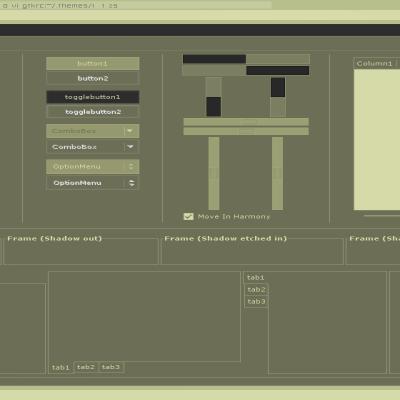Select tab1 in the side-tab notebook
400x400 pixels.
coord(256,277)
